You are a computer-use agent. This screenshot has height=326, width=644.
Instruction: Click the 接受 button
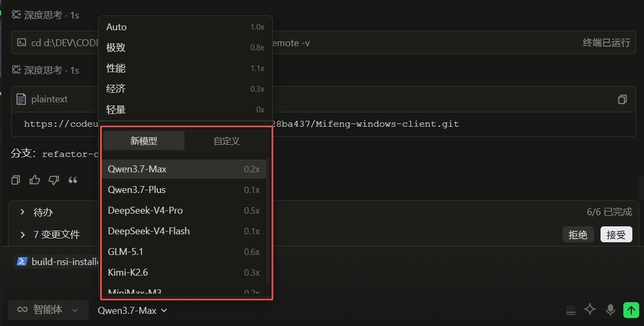click(616, 235)
